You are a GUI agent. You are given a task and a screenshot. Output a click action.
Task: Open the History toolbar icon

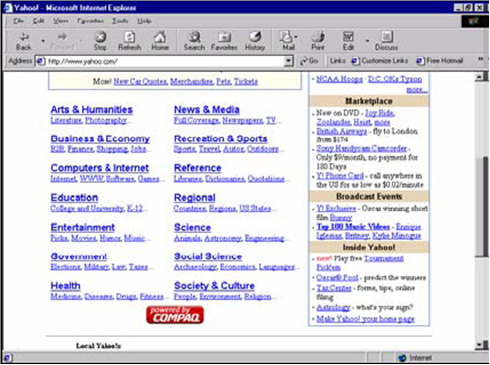(x=255, y=41)
